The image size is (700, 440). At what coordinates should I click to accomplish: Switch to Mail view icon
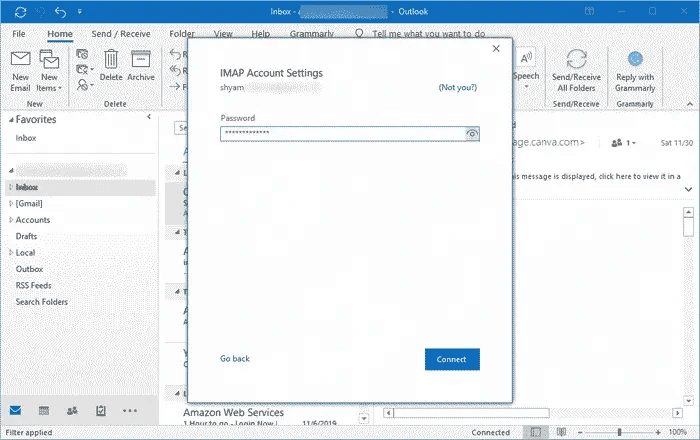tap(16, 411)
